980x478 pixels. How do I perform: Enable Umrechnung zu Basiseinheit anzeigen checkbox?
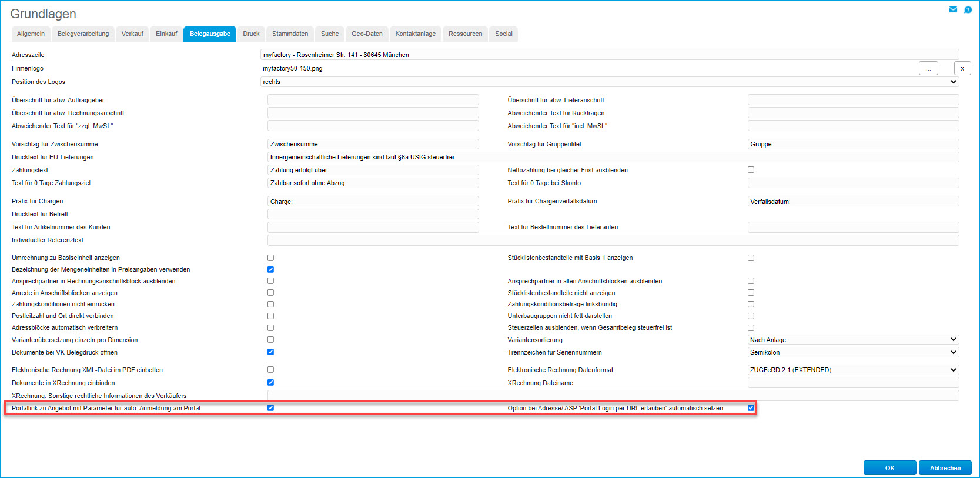click(271, 258)
